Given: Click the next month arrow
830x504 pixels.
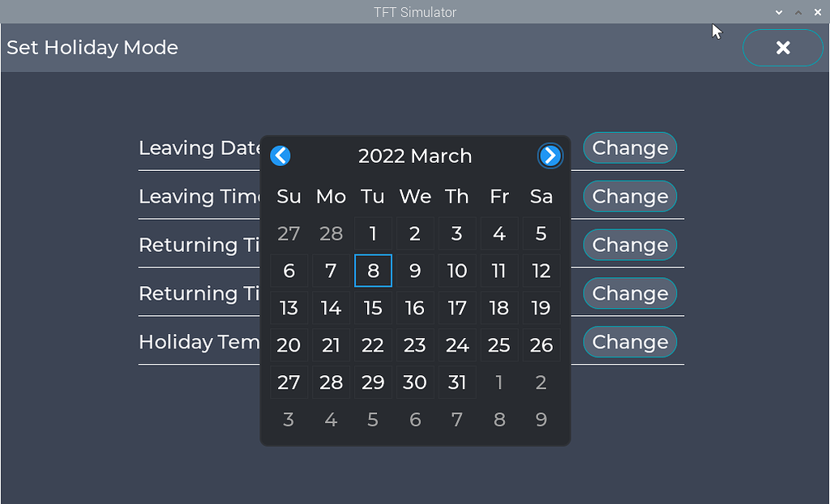Looking at the screenshot, I should (550, 156).
